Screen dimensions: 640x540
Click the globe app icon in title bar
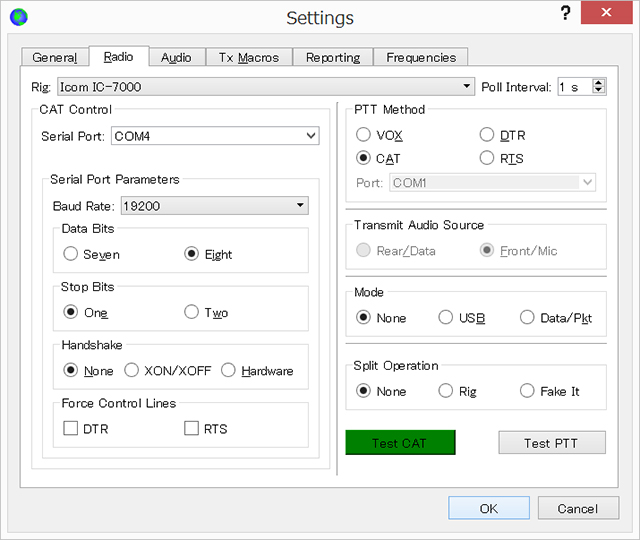pyautogui.click(x=19, y=17)
